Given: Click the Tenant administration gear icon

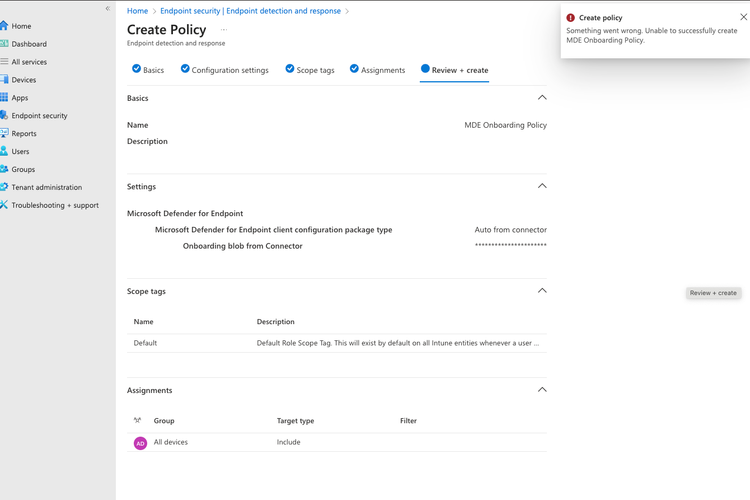Looking at the screenshot, I should [x=4, y=187].
